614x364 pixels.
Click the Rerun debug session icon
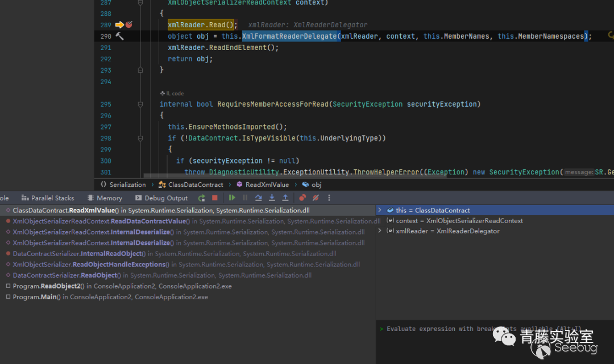[x=201, y=198]
